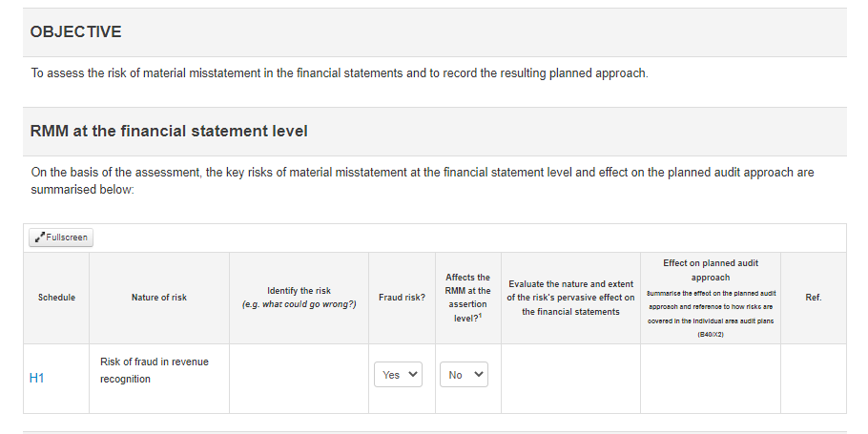Open the assertion level No dropdown
This screenshot has height=434, width=868.
(x=464, y=375)
